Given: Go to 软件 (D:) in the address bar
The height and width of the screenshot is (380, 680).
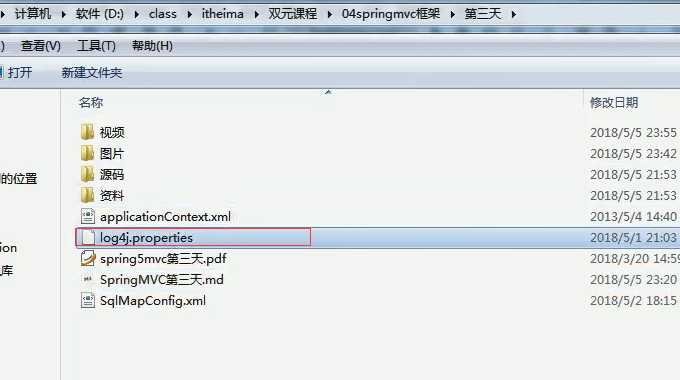Looking at the screenshot, I should click(x=99, y=14).
